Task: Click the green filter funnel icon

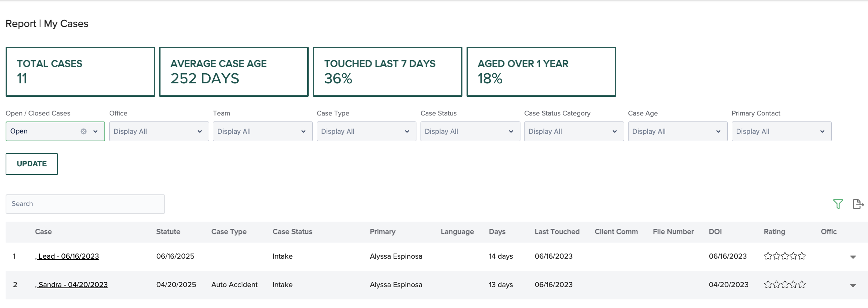Action: (838, 204)
